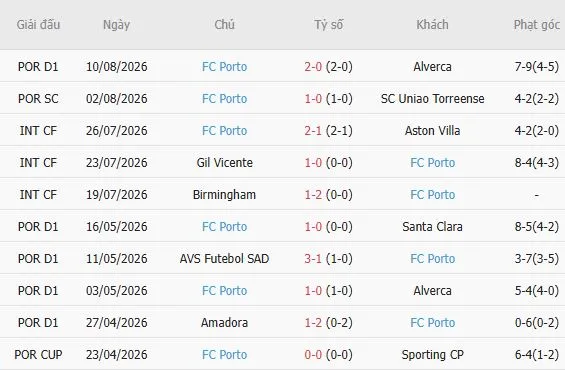The image size is (565, 370).
Task: Open the Sporting CP team link
Action: (x=432, y=355)
